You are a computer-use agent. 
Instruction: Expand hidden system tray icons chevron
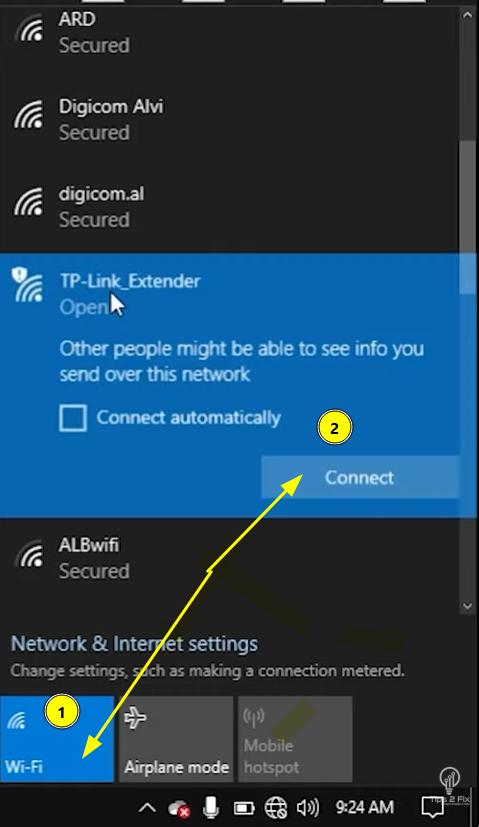coord(147,807)
